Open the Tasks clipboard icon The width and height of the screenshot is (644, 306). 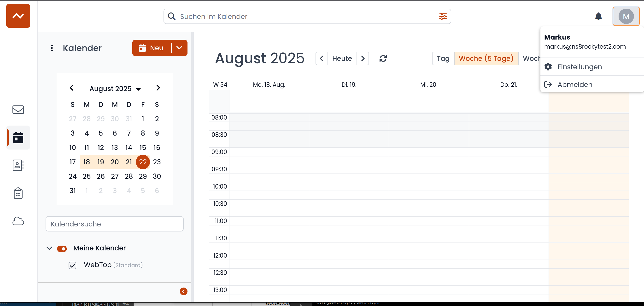18,193
